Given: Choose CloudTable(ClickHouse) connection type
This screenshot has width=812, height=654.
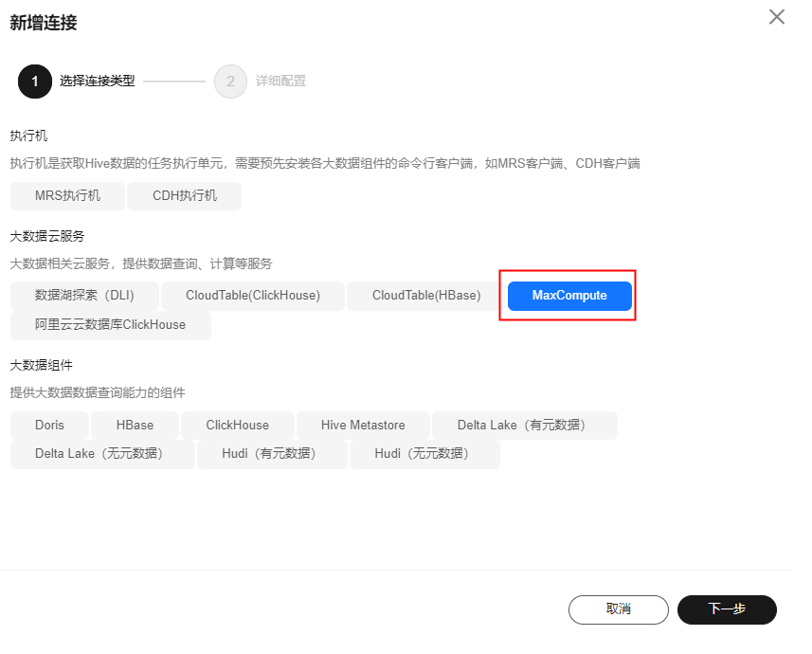Looking at the screenshot, I should [253, 296].
